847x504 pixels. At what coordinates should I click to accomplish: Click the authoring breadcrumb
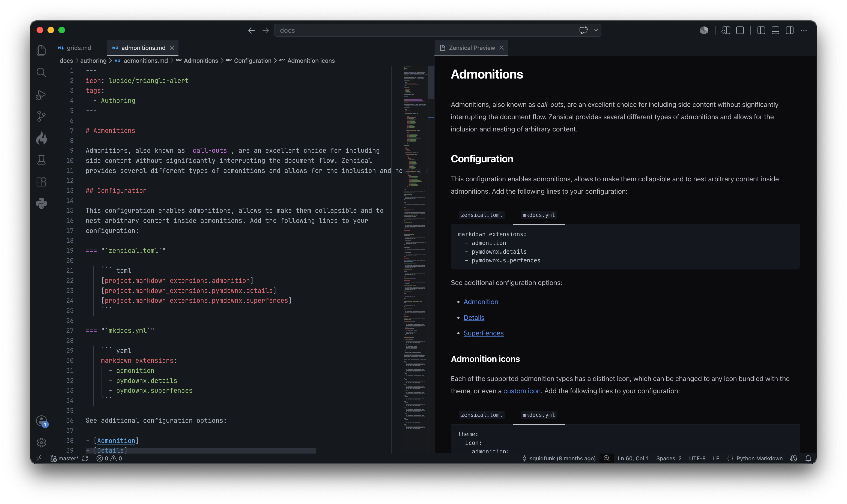tap(93, 61)
